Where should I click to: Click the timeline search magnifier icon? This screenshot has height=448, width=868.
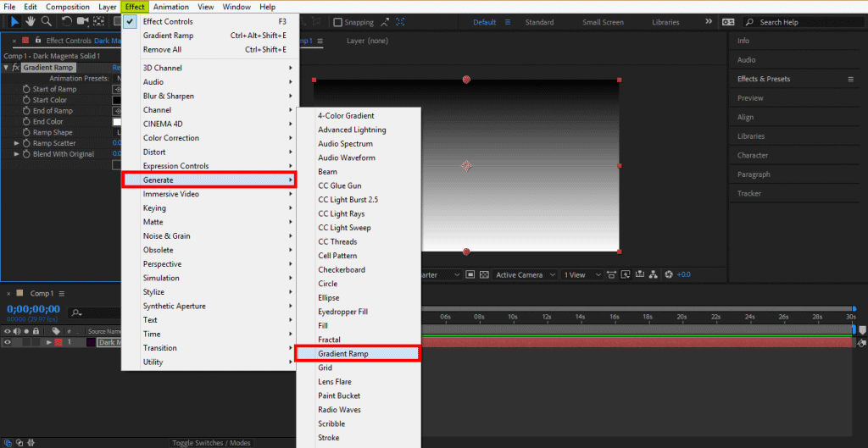point(76,313)
